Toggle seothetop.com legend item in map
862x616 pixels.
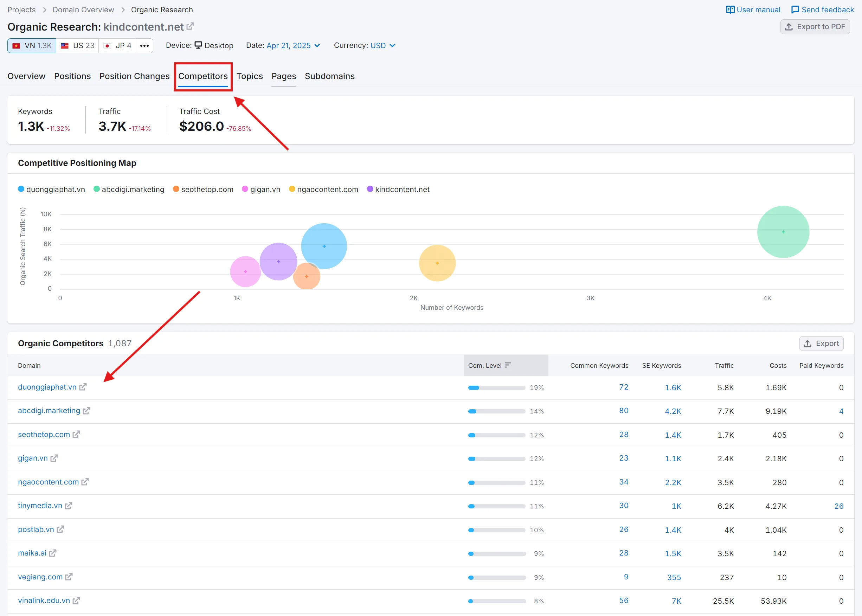[x=203, y=189]
